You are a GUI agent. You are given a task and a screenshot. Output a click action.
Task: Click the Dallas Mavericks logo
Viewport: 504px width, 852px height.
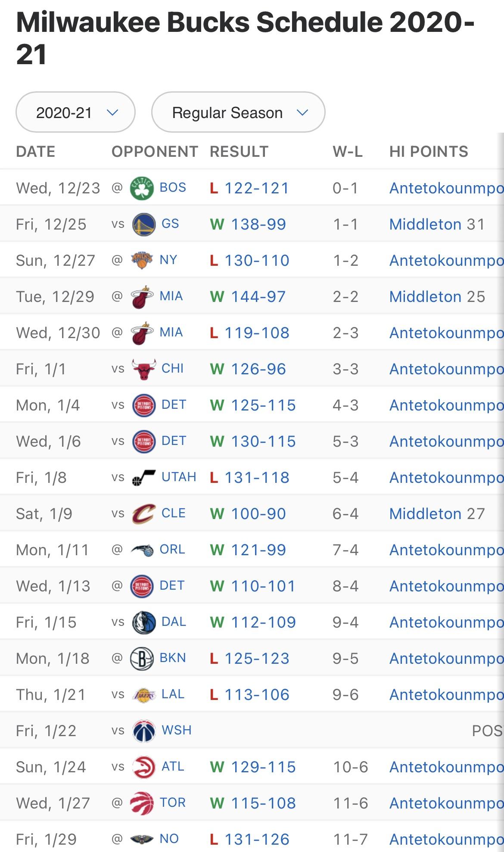click(144, 622)
